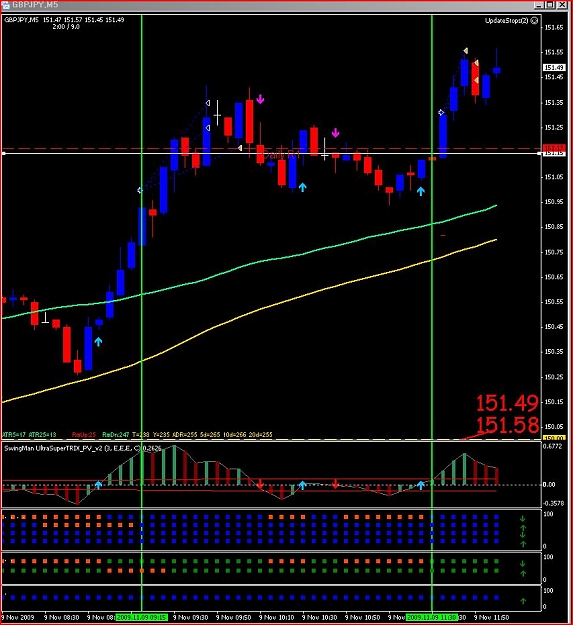573x625 pixels.
Task: Click the ATR5=17 ATR25=13 readout
Action: (x=29, y=434)
